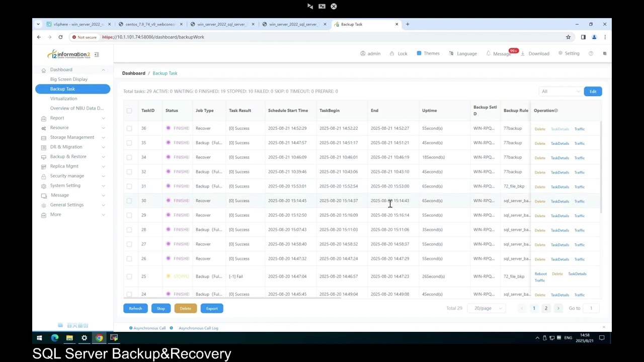Expand the Security manage chevron
This screenshot has width=644, height=362.
tap(103, 176)
